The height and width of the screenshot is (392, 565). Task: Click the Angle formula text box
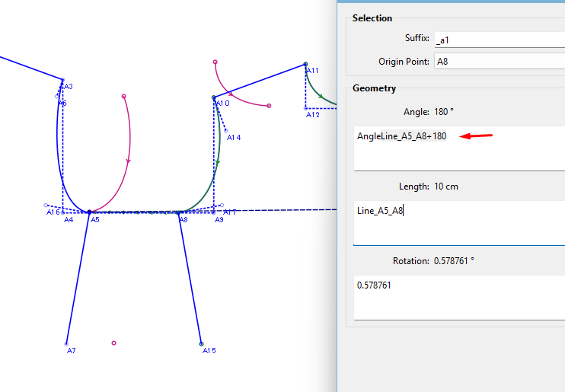(x=459, y=148)
